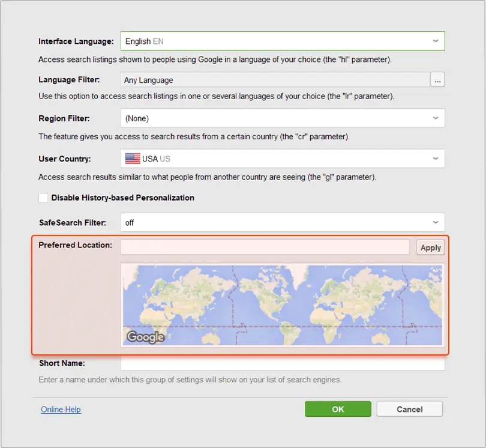The width and height of the screenshot is (486, 448).
Task: Open Language Filter's ellipsis browse button
Action: coord(437,80)
